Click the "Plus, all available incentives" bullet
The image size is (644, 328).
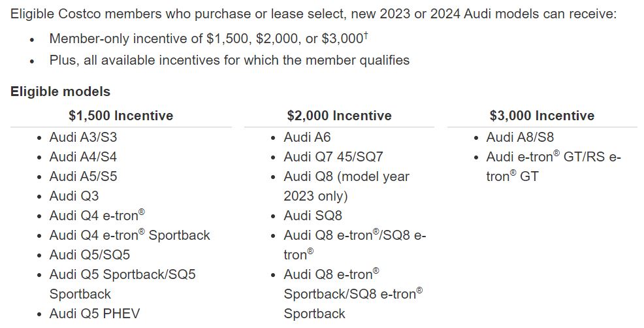click(x=229, y=60)
